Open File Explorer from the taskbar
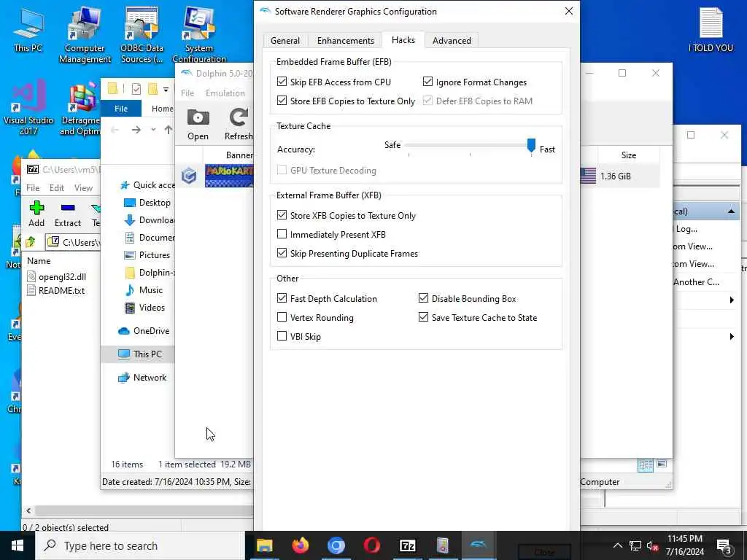 (264, 545)
